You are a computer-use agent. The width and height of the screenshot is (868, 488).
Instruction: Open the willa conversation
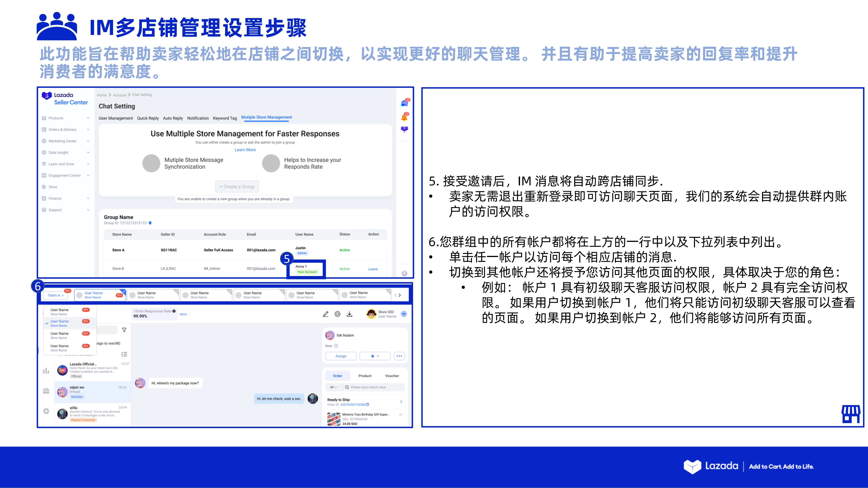[x=93, y=414]
